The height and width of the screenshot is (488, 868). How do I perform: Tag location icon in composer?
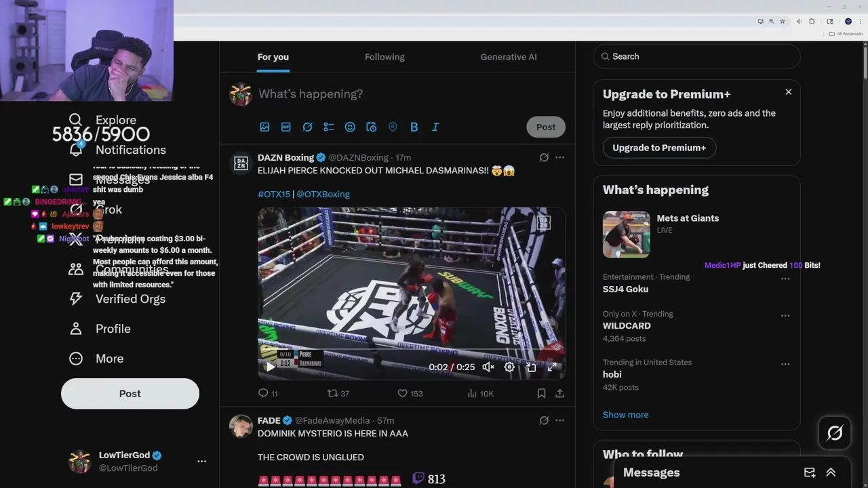[x=393, y=127]
